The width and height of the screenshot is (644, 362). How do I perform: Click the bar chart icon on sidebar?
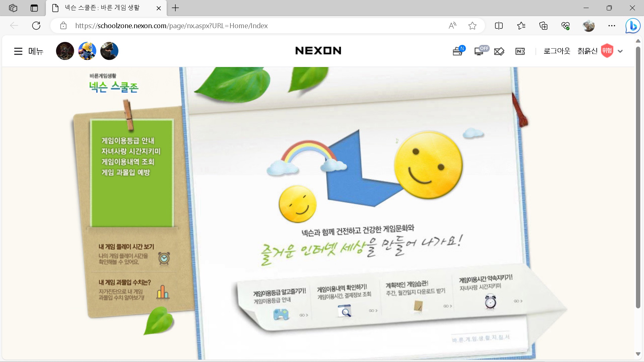tap(163, 292)
